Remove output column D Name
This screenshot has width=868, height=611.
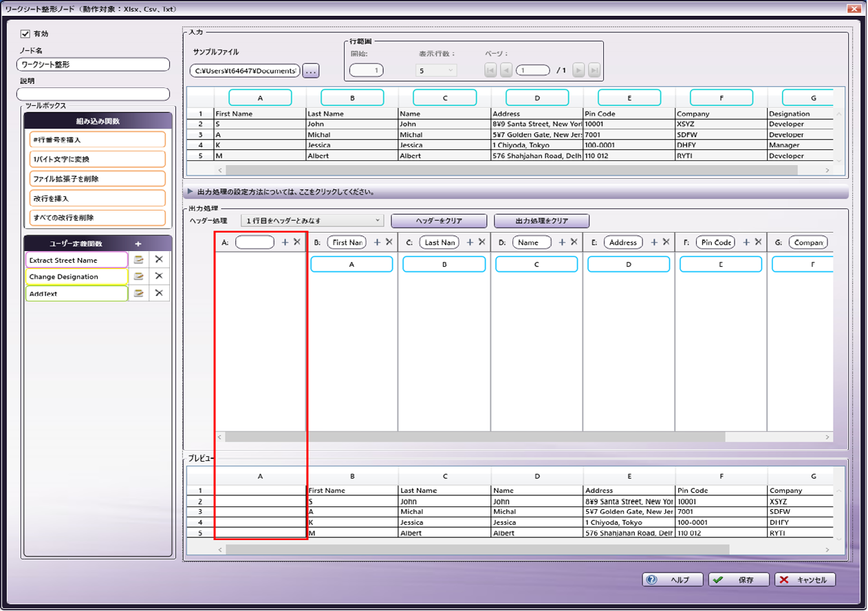tap(574, 242)
